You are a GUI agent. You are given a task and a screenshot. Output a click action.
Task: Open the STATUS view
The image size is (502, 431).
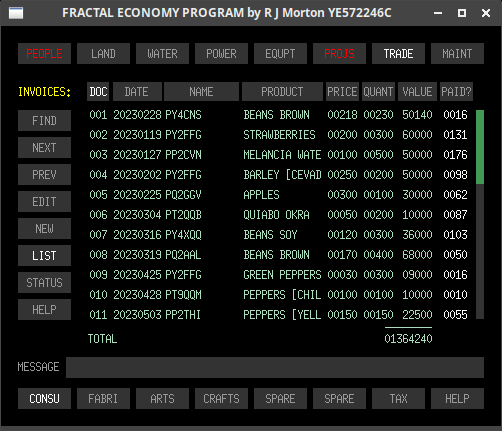click(44, 282)
